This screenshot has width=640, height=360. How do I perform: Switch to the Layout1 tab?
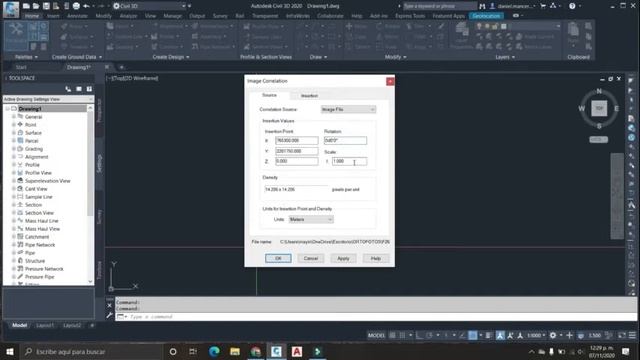coord(45,325)
